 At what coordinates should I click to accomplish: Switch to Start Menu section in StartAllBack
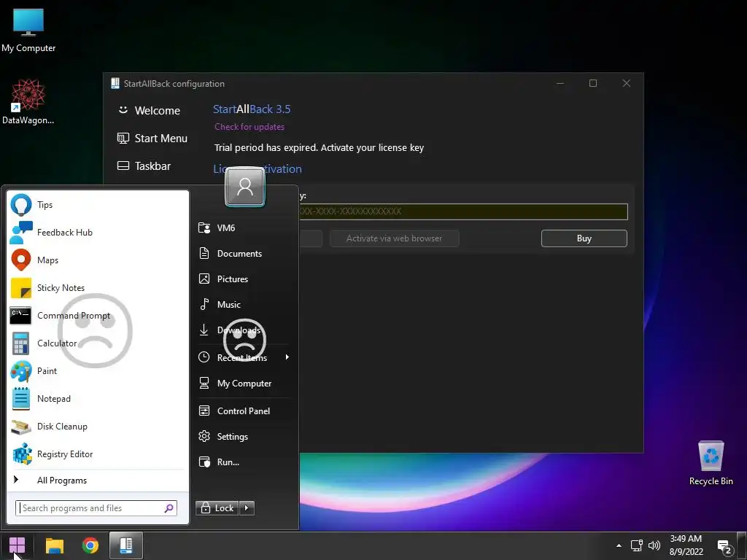152,138
